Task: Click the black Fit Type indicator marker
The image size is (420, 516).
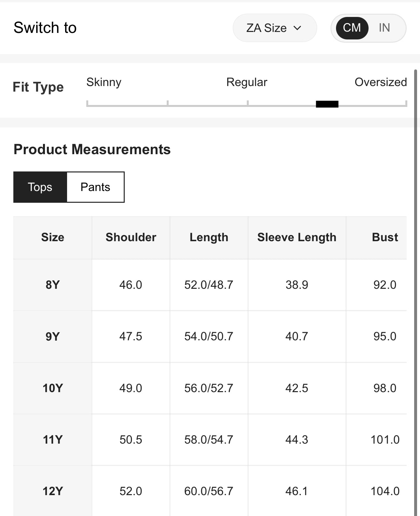Action: pos(327,104)
